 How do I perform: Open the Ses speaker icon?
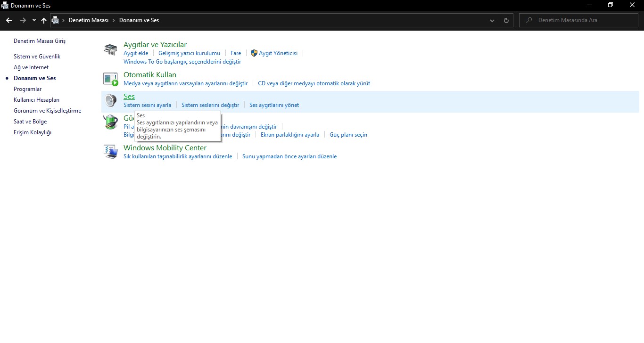(x=110, y=101)
